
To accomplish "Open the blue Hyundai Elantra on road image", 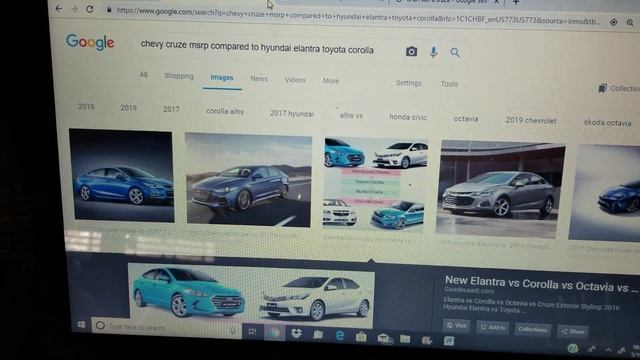I will [248, 180].
